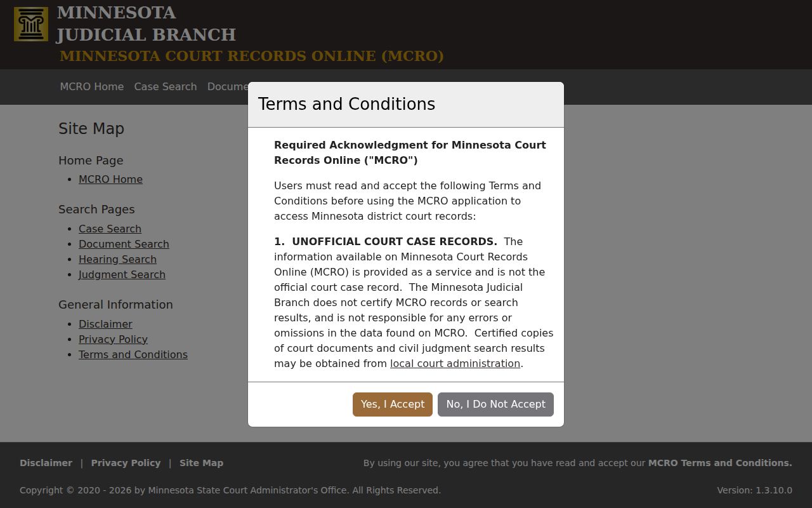
Task: Click Minnesota Judicial Branch header title
Action: [146, 23]
